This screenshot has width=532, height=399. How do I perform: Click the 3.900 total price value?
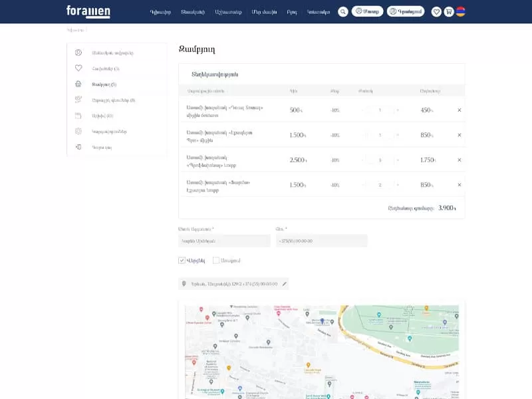point(447,207)
